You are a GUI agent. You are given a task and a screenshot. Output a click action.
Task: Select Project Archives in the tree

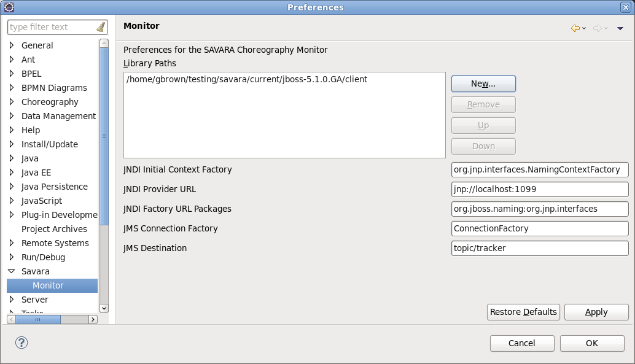[x=54, y=229]
